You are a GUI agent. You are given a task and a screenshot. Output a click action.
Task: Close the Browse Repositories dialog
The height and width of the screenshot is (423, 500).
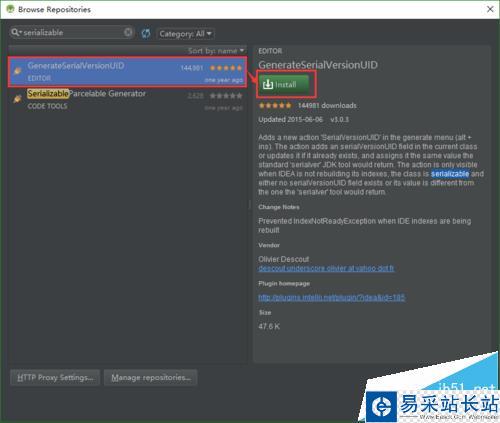point(490,9)
